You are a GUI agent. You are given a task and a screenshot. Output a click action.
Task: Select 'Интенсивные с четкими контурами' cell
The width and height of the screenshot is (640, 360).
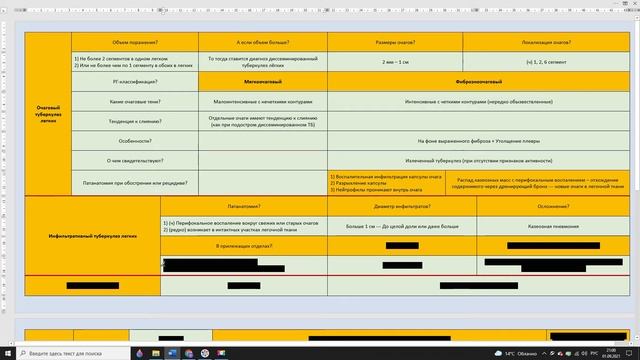[x=478, y=102]
